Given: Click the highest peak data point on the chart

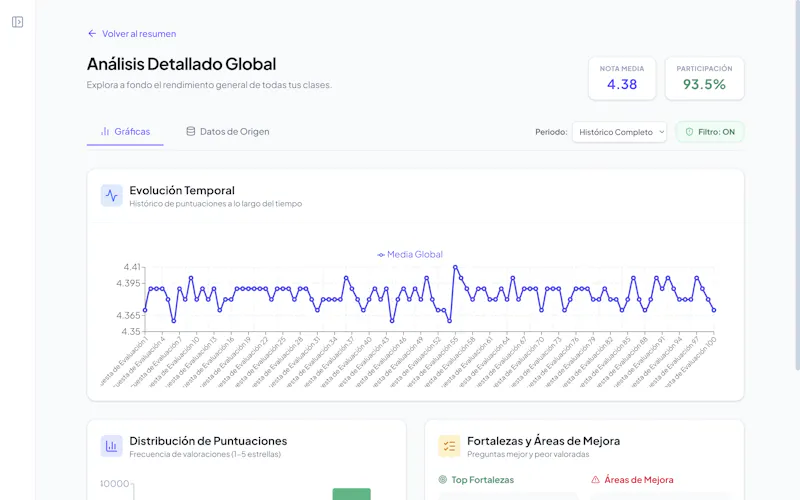Looking at the screenshot, I should (x=455, y=267).
